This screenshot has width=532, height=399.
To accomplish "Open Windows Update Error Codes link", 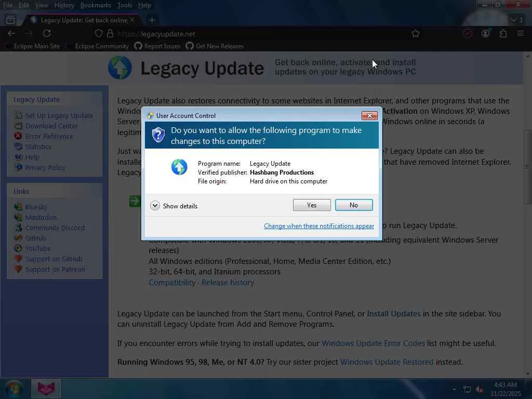I will click(373, 343).
